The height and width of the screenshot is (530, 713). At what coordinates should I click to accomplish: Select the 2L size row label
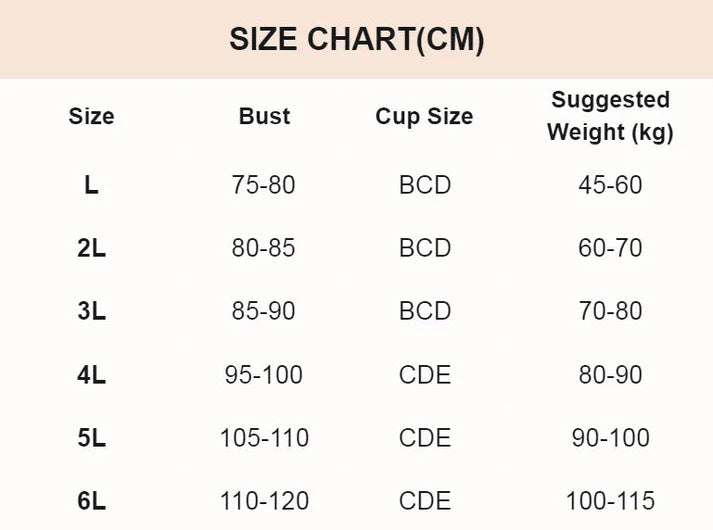pyautogui.click(x=91, y=248)
